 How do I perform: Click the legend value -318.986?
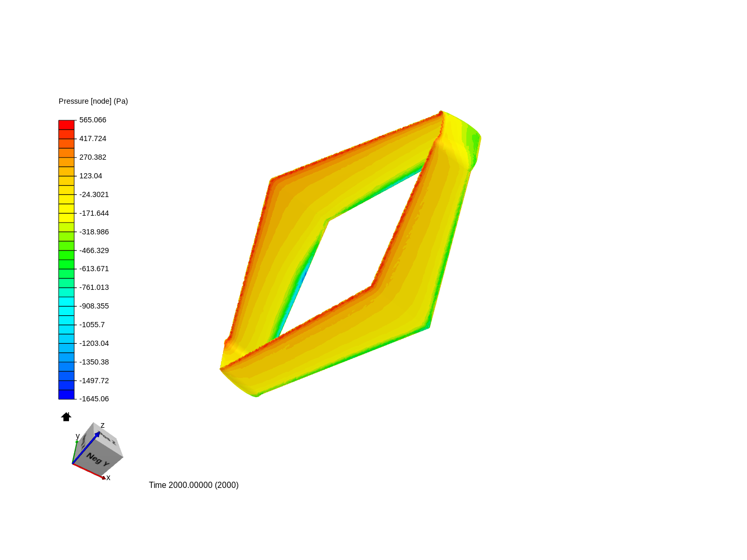(94, 232)
